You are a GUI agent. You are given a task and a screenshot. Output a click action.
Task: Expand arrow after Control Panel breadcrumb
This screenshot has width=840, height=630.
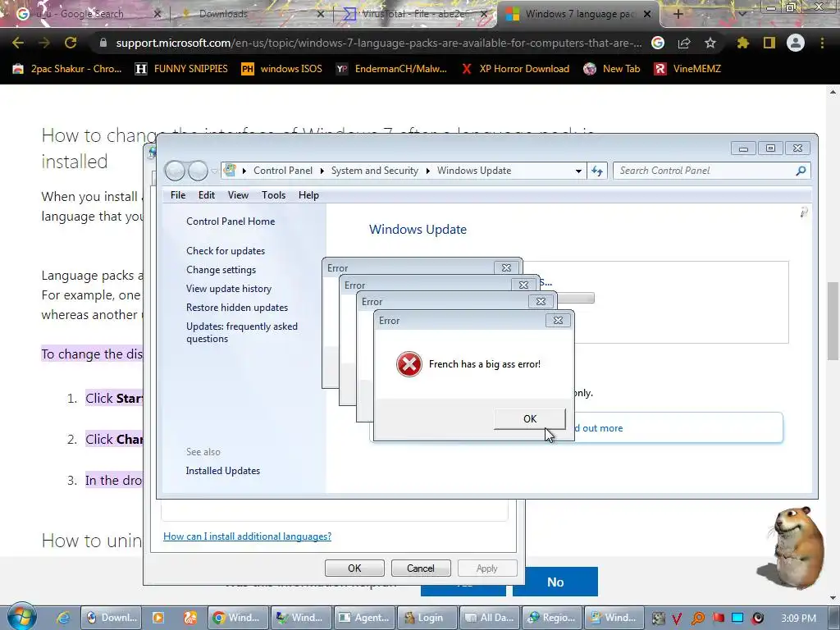322,171
